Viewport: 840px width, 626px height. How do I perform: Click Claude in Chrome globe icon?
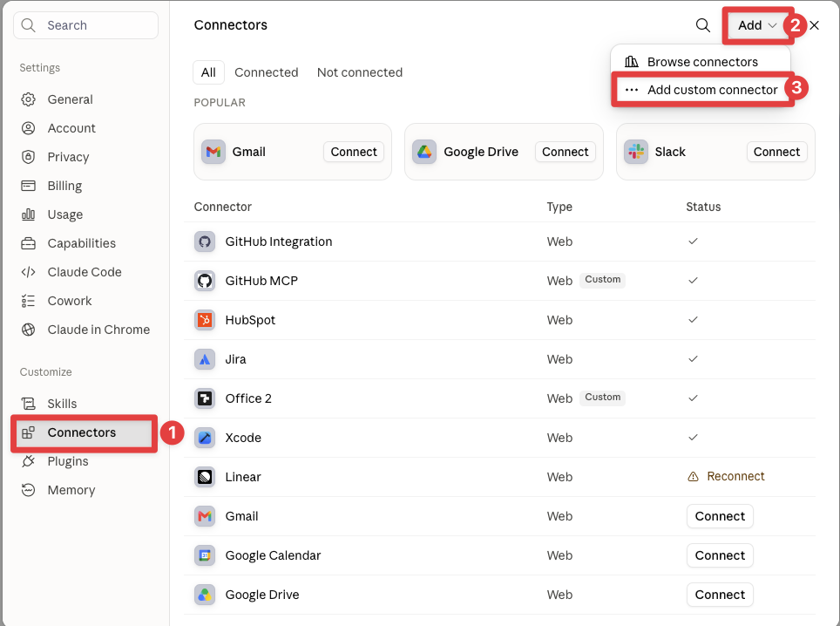point(29,330)
